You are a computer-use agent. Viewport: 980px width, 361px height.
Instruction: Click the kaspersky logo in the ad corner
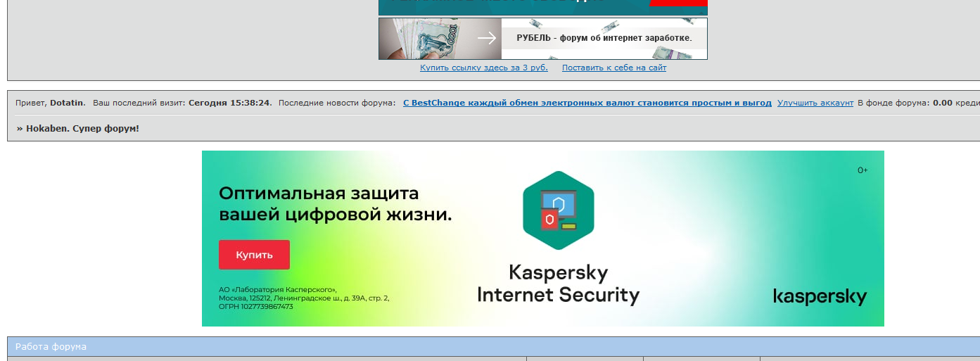coord(820,297)
